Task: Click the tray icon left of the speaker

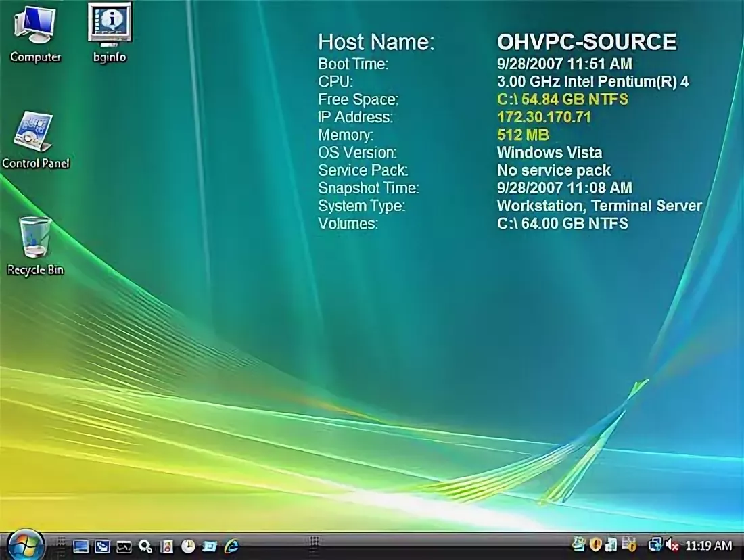Action: (x=655, y=544)
